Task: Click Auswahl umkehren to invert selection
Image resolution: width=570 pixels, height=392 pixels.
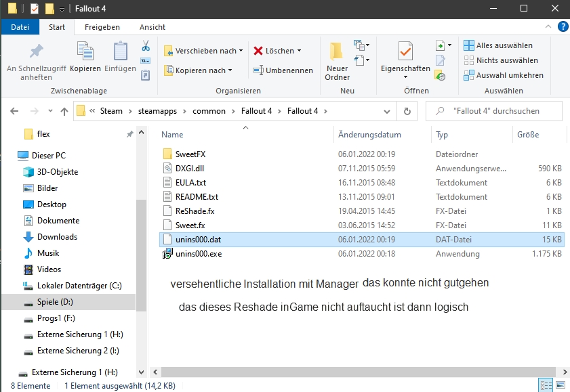Action: tap(504, 75)
